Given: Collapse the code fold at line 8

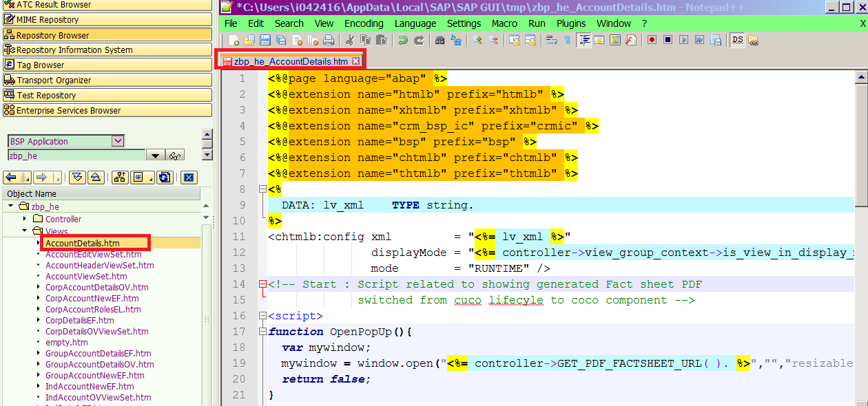Looking at the screenshot, I should tap(262, 189).
